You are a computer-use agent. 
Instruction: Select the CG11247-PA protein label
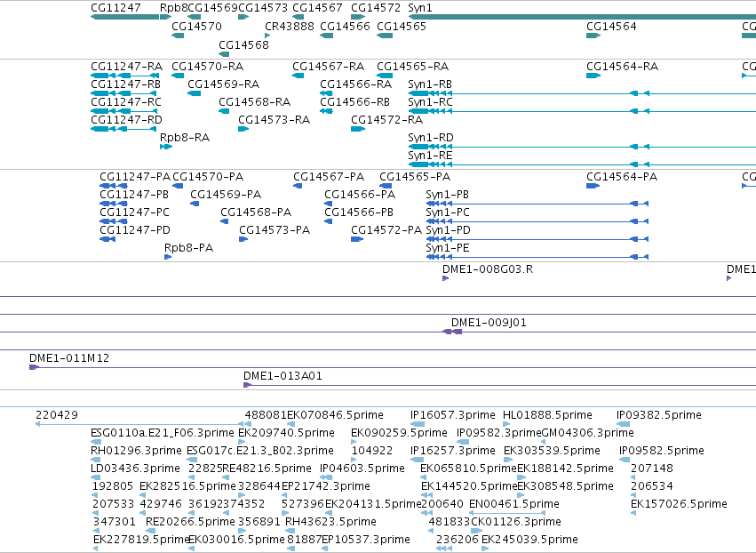tap(135, 177)
